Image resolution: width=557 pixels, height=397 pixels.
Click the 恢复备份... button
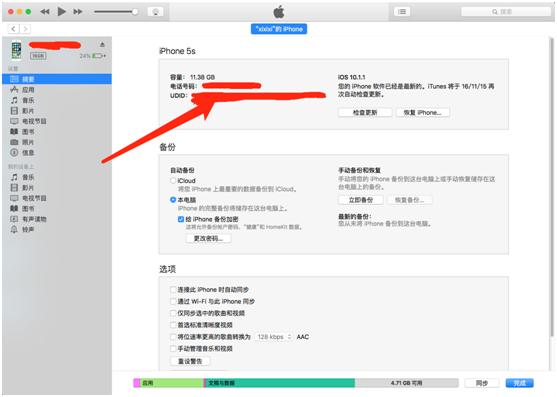tap(410, 200)
